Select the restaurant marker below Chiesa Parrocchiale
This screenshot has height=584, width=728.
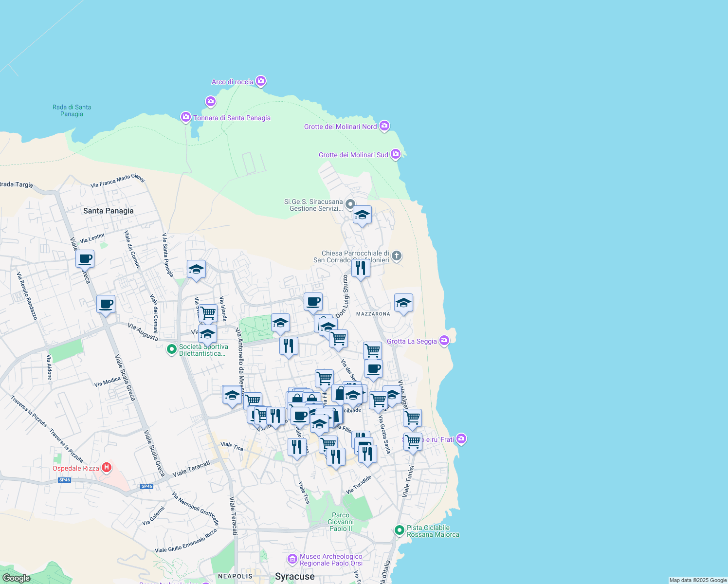pyautogui.click(x=361, y=268)
